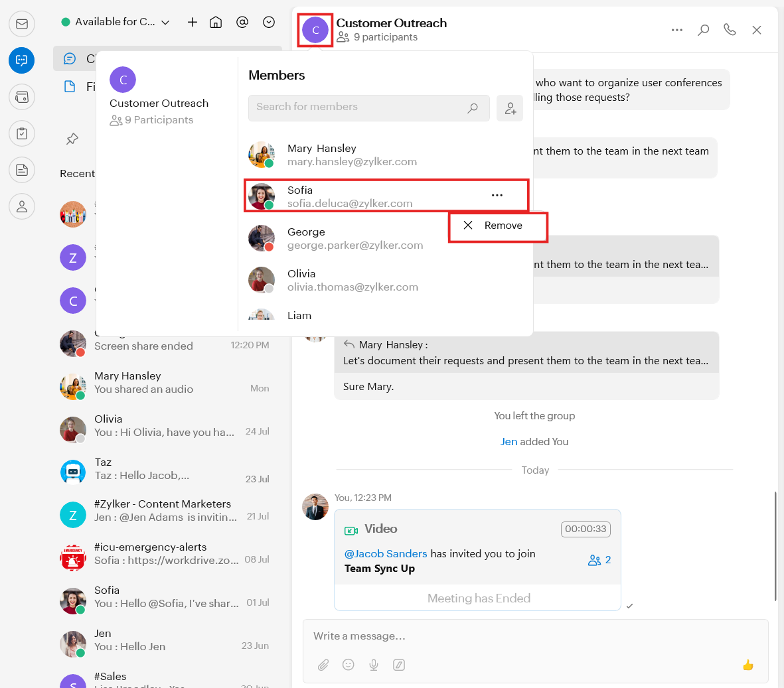Viewport: 784px width, 688px height.
Task: Click the Customer Outreach avatar in chat header
Action: [x=315, y=30]
